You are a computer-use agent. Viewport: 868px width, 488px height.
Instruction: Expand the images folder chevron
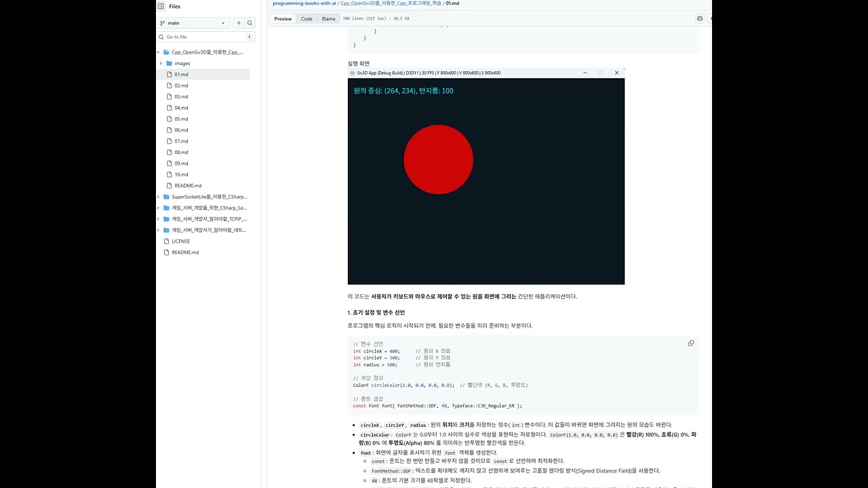[x=161, y=63]
